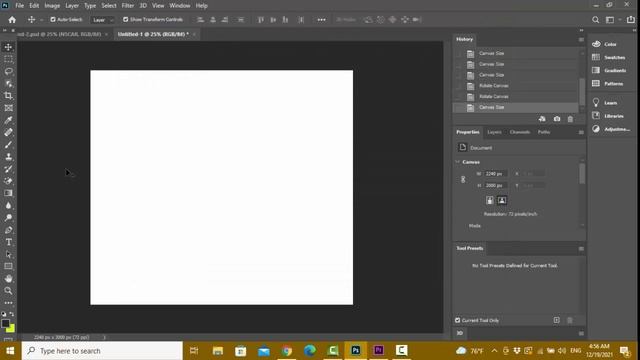640x360 pixels.
Task: Open the Learn panel
Action: tap(604, 102)
